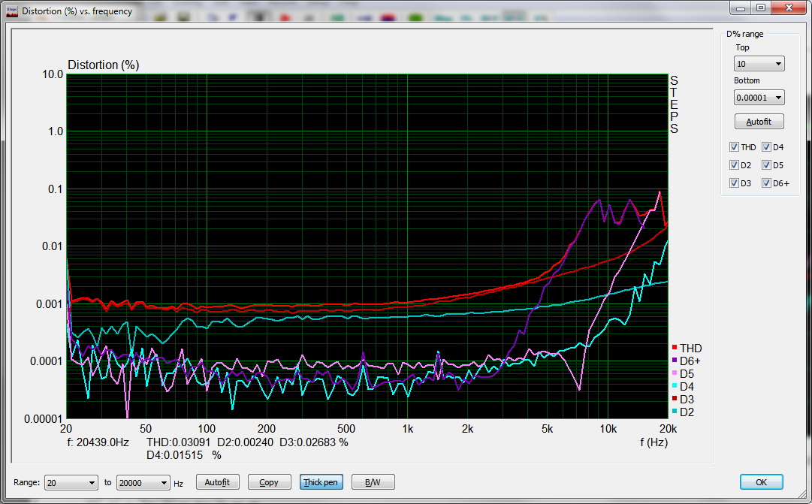This screenshot has width=812, height=504.
Task: Toggle the Thick pen button
Action: [x=320, y=482]
